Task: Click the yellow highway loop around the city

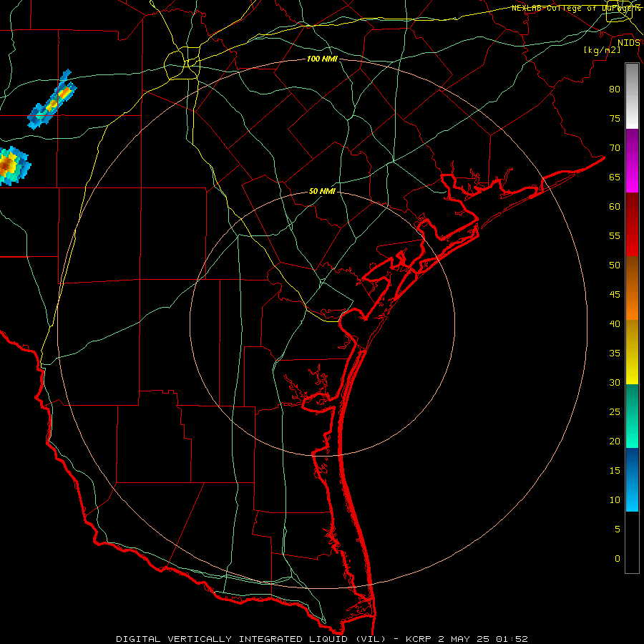Action: pos(182,63)
